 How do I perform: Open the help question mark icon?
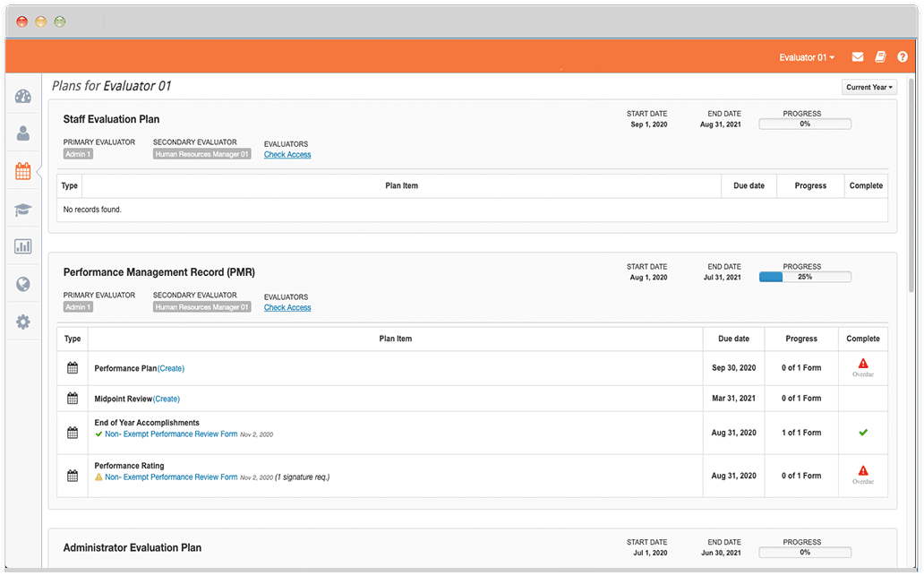(903, 57)
